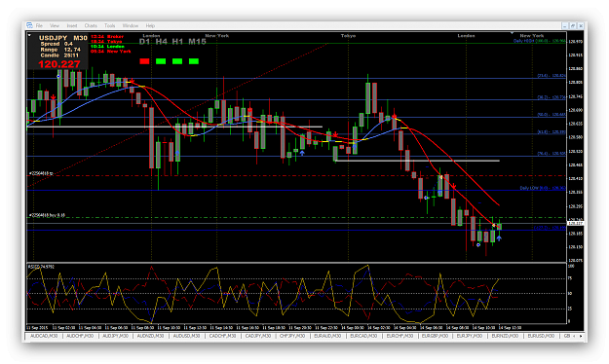
Task: Click the green H1 trend indicator box
Action: [177, 61]
